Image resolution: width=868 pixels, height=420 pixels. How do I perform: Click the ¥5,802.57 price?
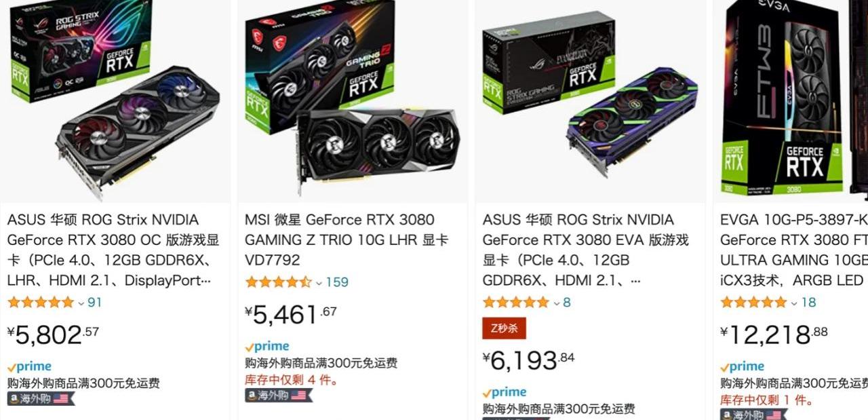pos(53,334)
